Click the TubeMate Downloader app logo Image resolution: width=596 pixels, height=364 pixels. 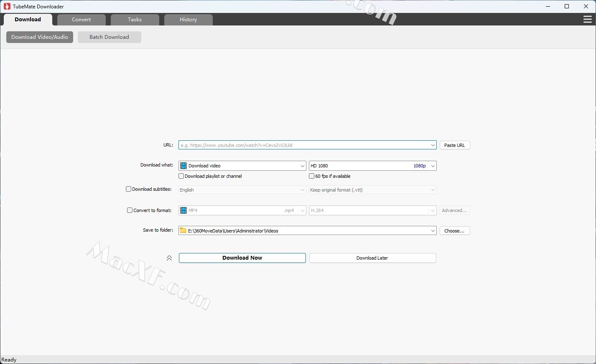[x=7, y=6]
